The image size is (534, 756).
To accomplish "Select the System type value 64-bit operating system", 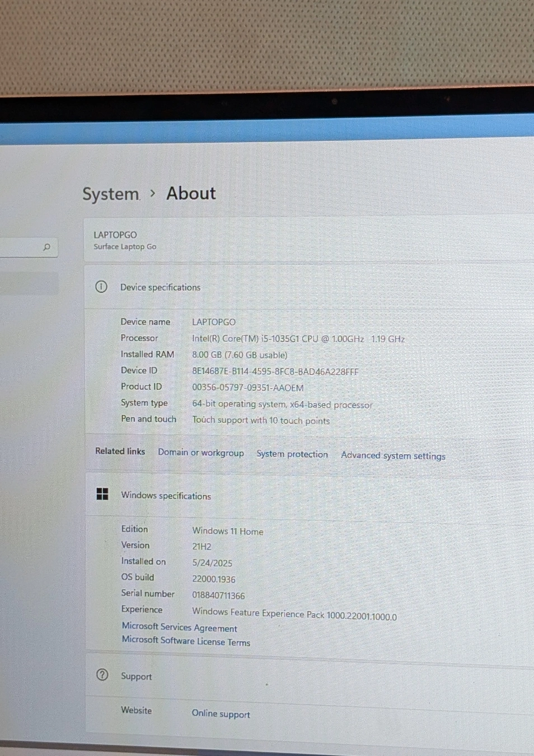I will pyautogui.click(x=282, y=404).
